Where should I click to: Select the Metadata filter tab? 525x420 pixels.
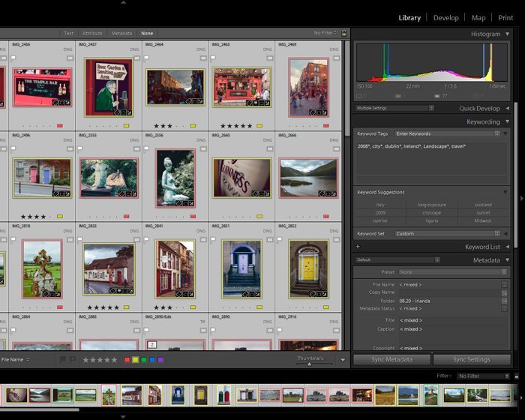point(121,33)
